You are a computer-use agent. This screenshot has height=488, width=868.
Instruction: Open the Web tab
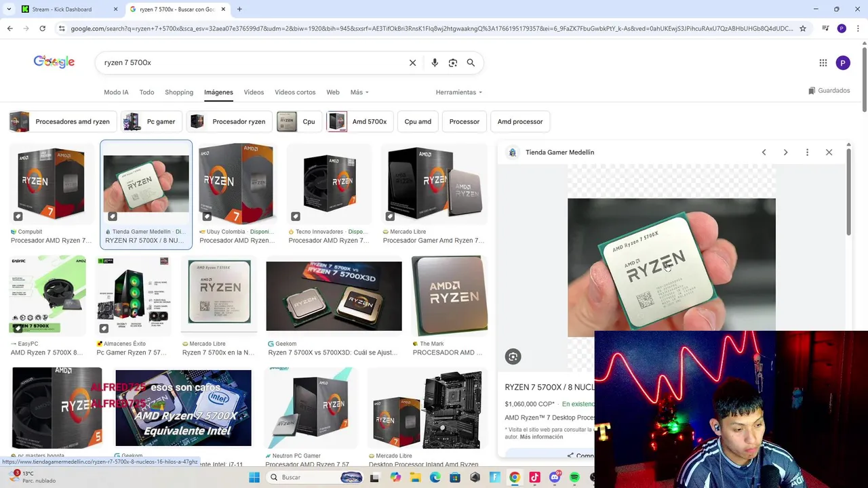[x=333, y=92]
